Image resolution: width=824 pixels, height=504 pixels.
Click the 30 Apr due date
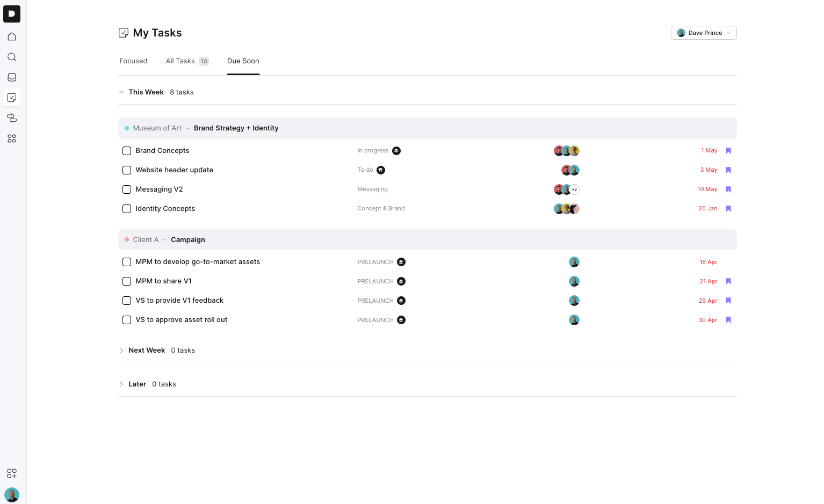708,320
